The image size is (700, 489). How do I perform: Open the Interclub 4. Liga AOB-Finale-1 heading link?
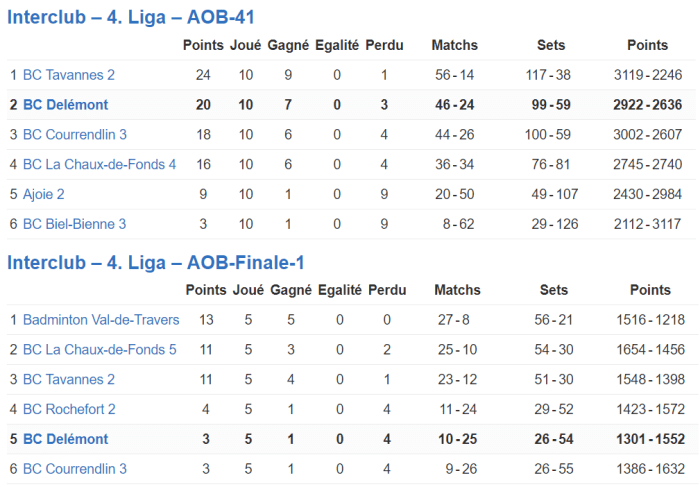(x=156, y=262)
